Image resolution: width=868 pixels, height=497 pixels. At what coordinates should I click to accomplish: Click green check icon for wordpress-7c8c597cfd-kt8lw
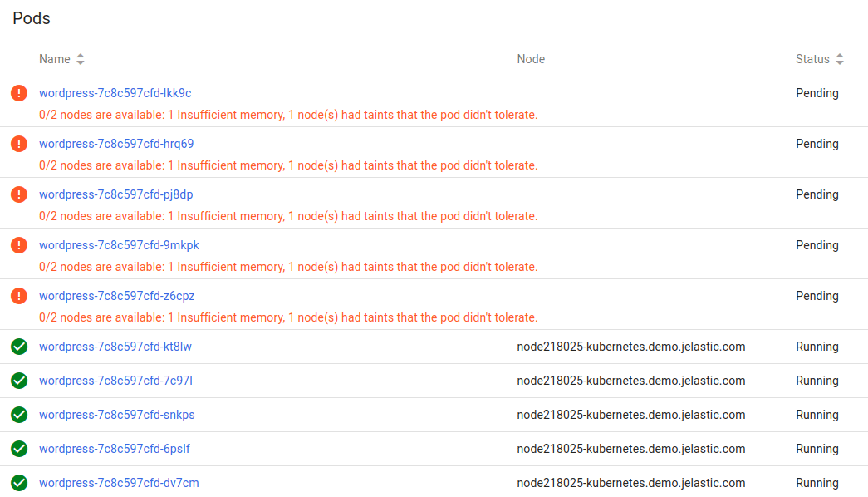point(19,347)
